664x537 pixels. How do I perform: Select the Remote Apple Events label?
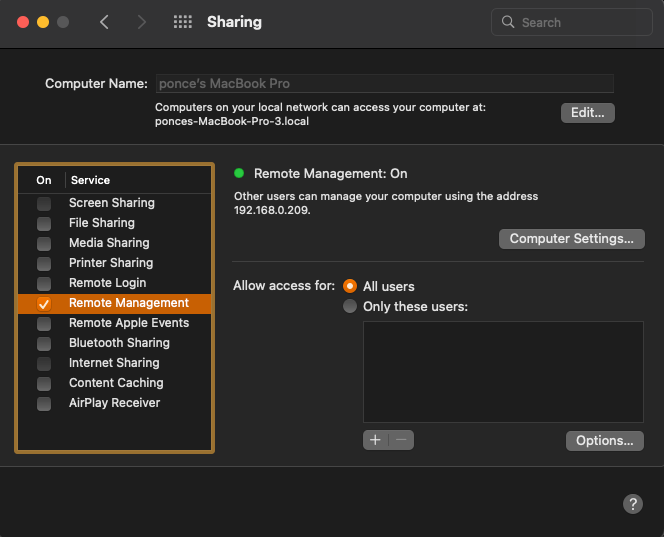click(129, 323)
